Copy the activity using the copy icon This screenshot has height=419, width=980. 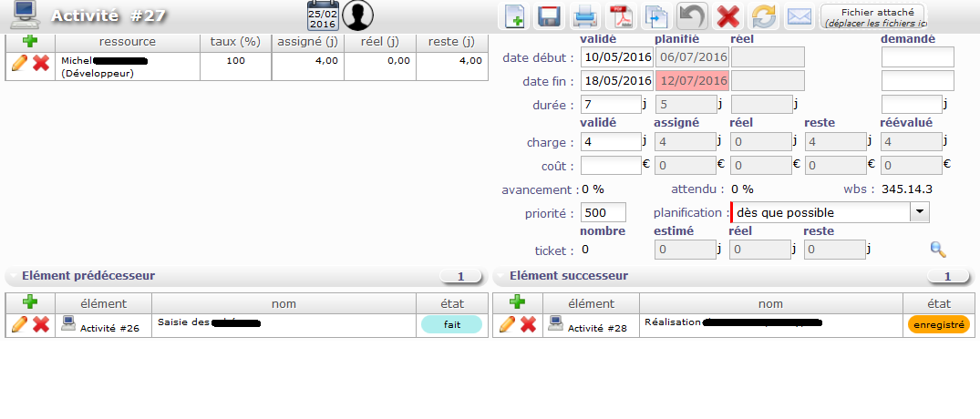tap(656, 16)
